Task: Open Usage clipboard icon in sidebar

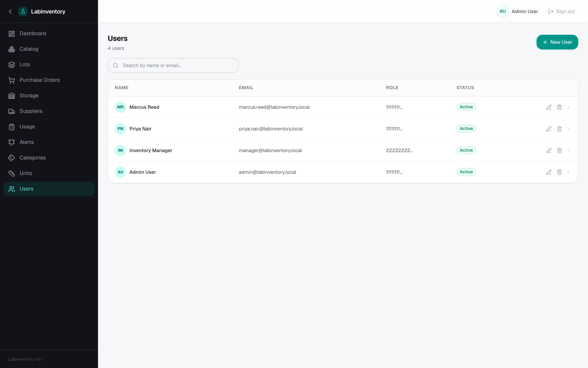Action: pyautogui.click(x=12, y=127)
